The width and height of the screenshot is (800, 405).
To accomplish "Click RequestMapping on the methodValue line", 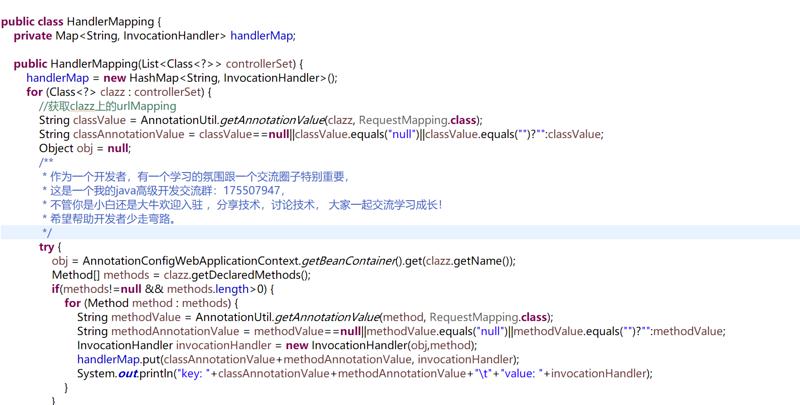I will point(474,317).
